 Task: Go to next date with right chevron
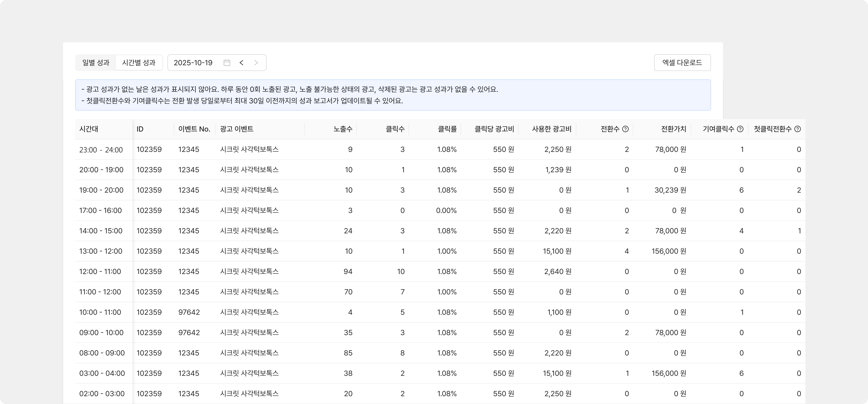click(x=256, y=63)
